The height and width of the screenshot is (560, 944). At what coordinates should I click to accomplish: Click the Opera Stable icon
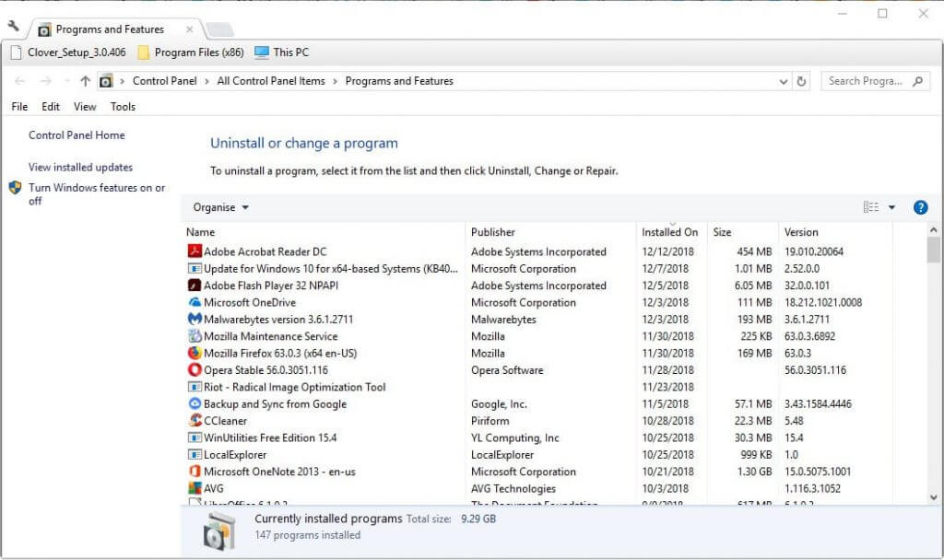coord(195,369)
